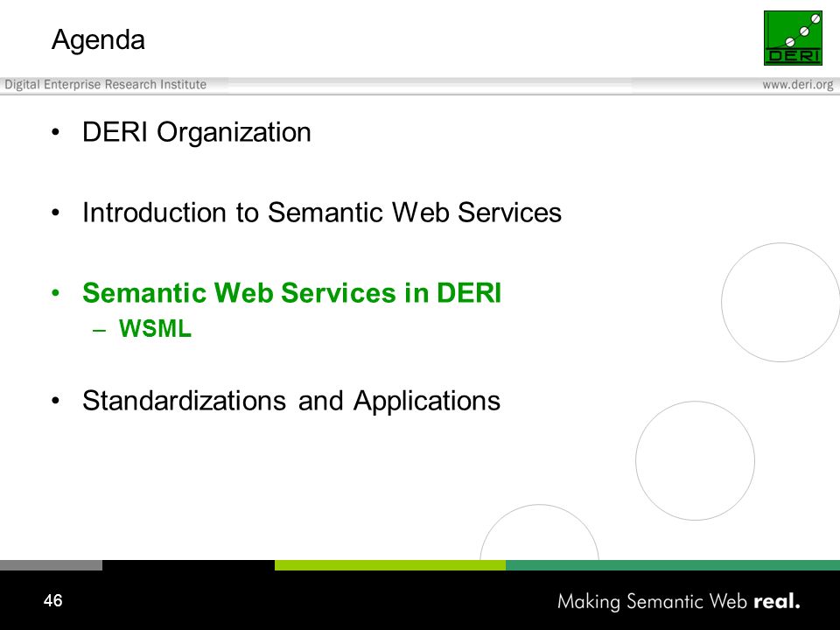Select the 'Agenda' slide title
Viewport: 840px width, 630px height.
(98, 40)
